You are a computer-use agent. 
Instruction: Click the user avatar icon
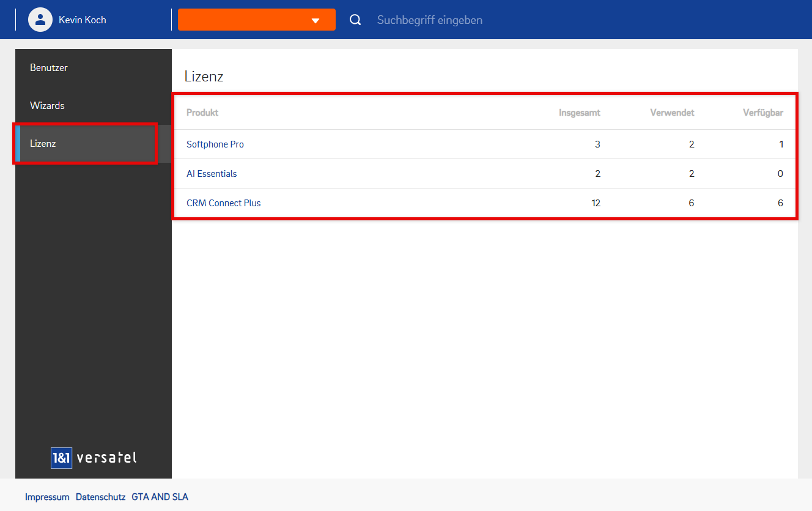pyautogui.click(x=40, y=20)
